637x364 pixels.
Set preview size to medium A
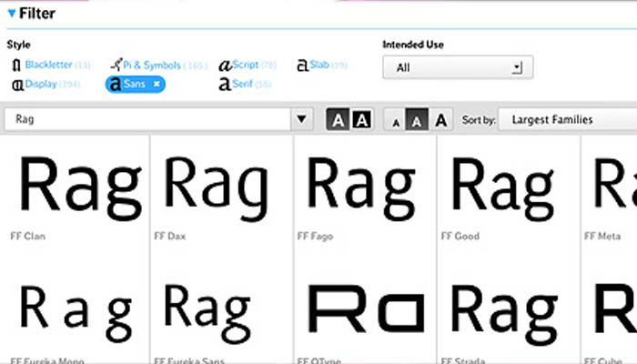click(x=417, y=120)
